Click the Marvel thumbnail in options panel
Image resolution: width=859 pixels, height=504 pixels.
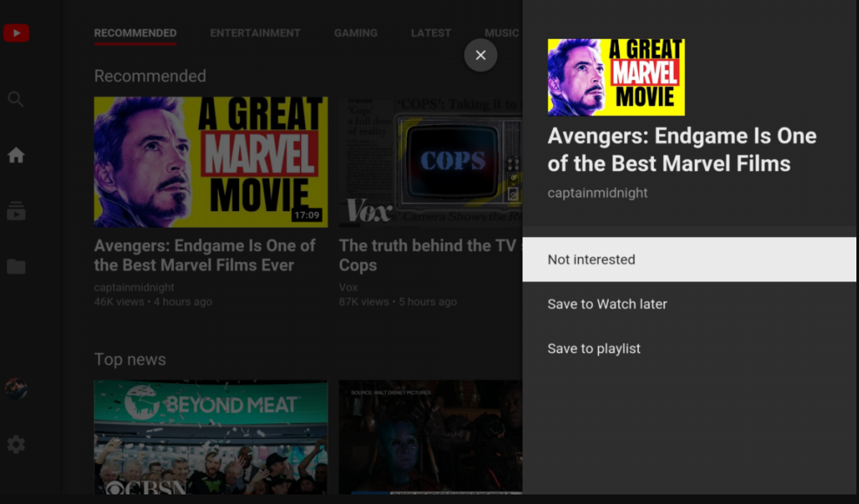[616, 77]
